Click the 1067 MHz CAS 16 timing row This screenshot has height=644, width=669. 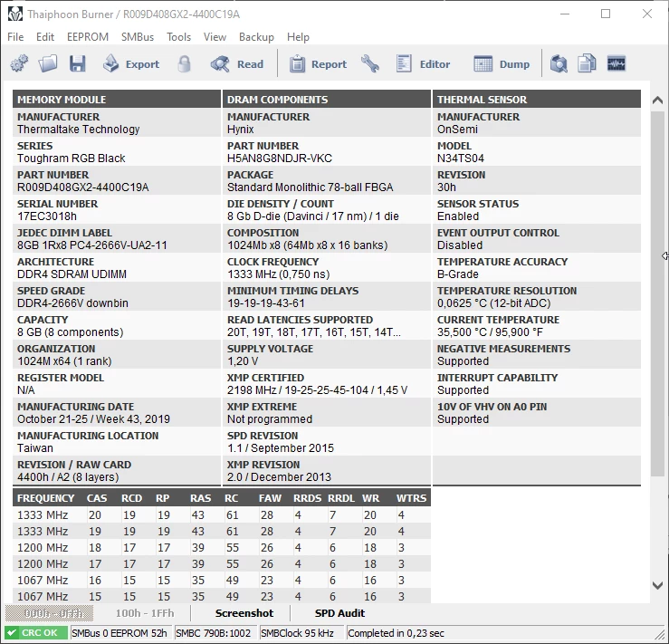coord(222,580)
